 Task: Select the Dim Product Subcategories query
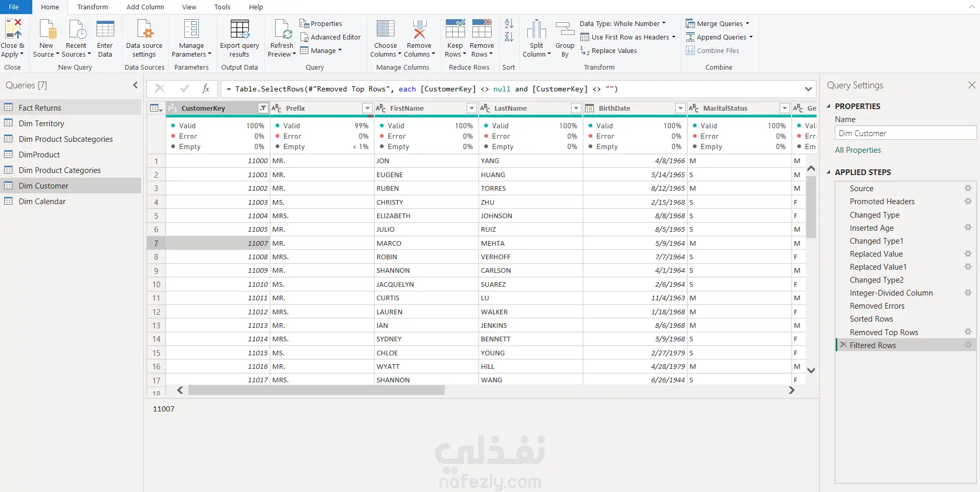click(x=71, y=139)
